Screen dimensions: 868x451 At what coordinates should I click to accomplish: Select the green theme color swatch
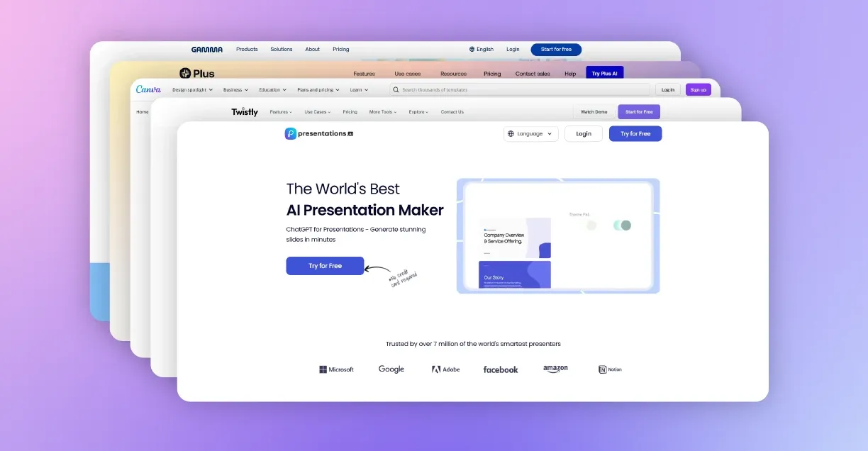click(x=625, y=225)
